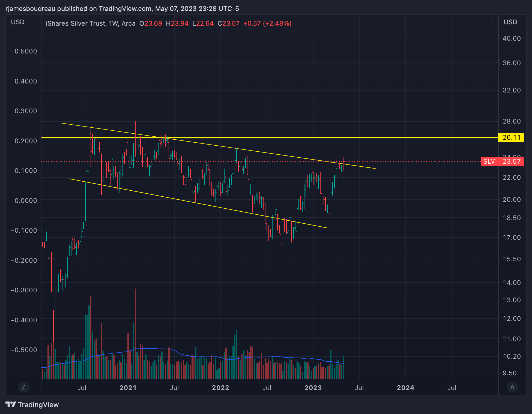Viewport: 532px width, 414px height.
Task: Click the Z timezone button
Action: 23,387
